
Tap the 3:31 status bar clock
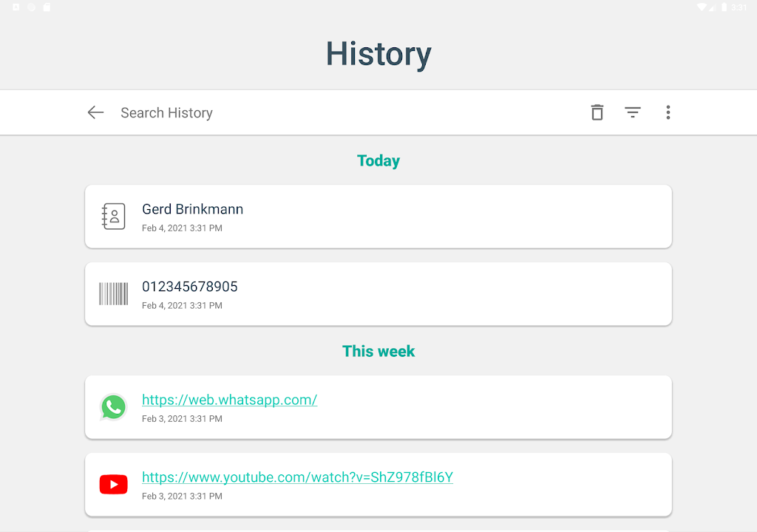click(x=739, y=7)
